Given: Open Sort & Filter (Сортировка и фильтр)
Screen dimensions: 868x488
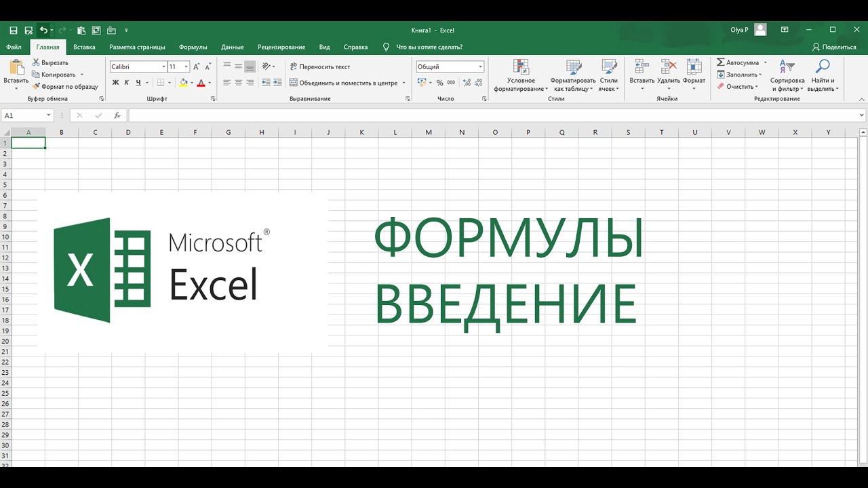Looking at the screenshot, I should (x=787, y=75).
